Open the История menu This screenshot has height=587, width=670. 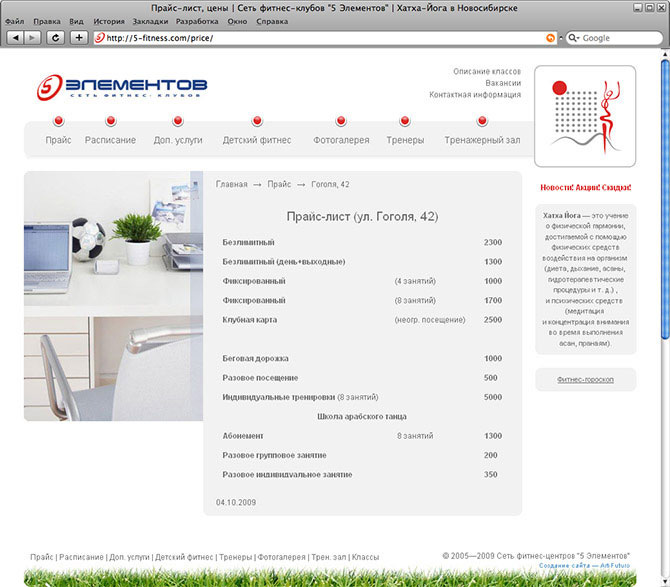(x=109, y=21)
